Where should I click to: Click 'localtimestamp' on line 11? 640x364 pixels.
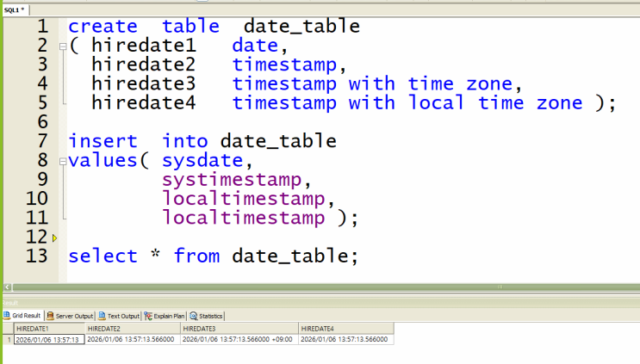pyautogui.click(x=243, y=218)
